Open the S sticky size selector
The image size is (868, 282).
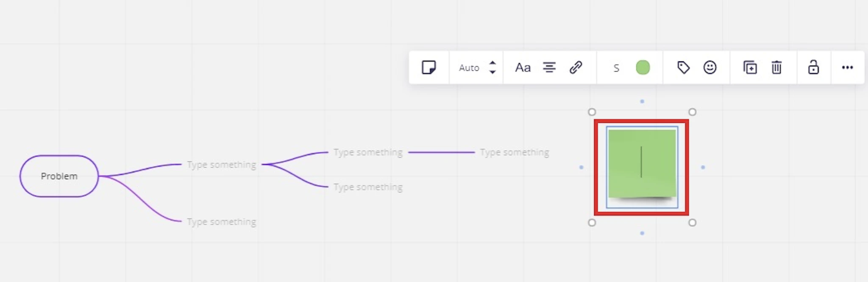click(x=616, y=68)
